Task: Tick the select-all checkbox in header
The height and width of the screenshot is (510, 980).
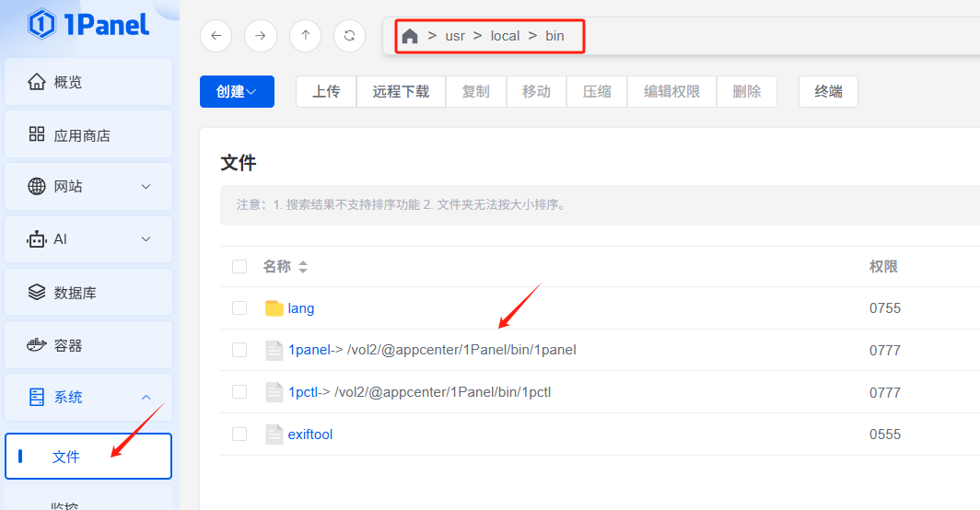Action: coord(239,266)
